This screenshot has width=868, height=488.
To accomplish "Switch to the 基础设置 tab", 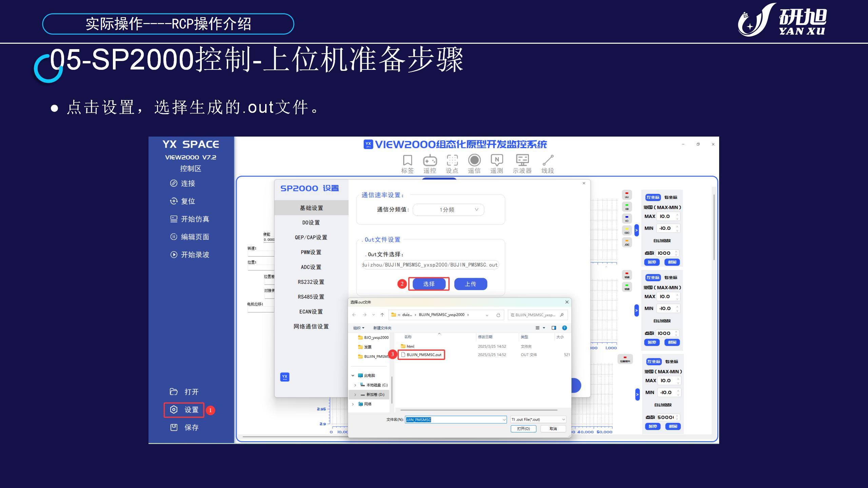I will tap(311, 208).
